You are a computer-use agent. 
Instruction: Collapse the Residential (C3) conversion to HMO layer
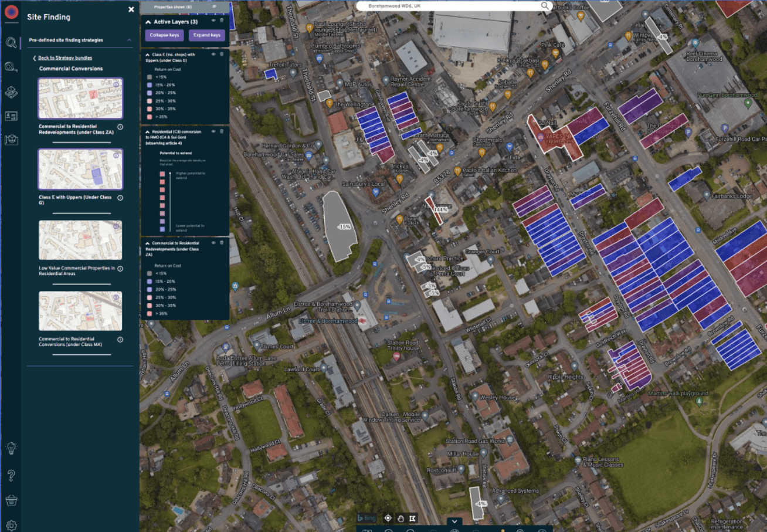148,132
